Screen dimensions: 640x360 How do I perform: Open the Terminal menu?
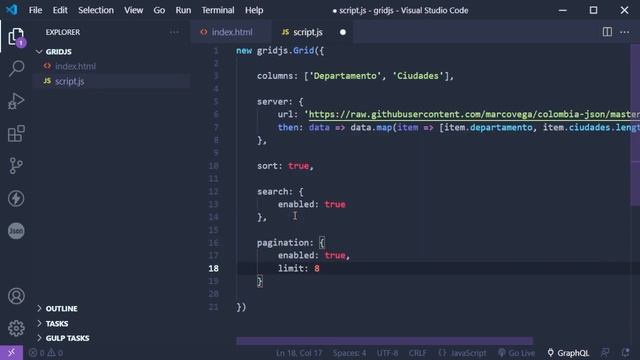(218, 10)
